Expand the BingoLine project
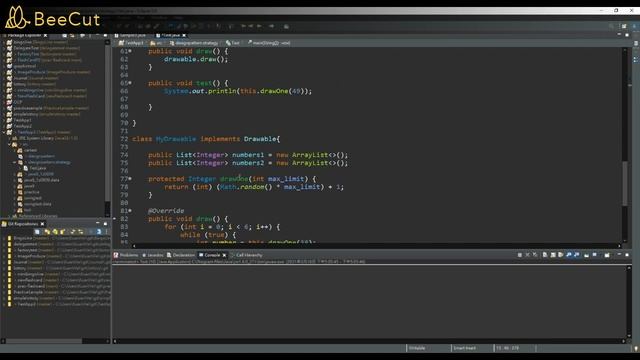 [4, 42]
